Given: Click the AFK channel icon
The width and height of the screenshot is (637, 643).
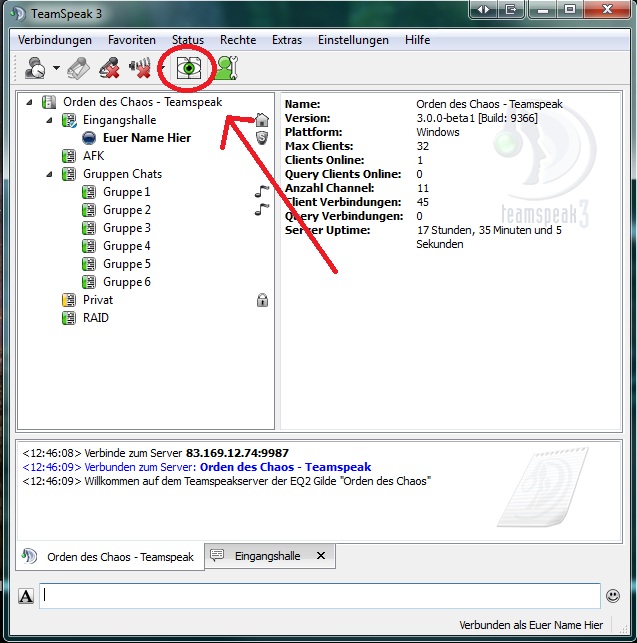Looking at the screenshot, I should click(69, 156).
